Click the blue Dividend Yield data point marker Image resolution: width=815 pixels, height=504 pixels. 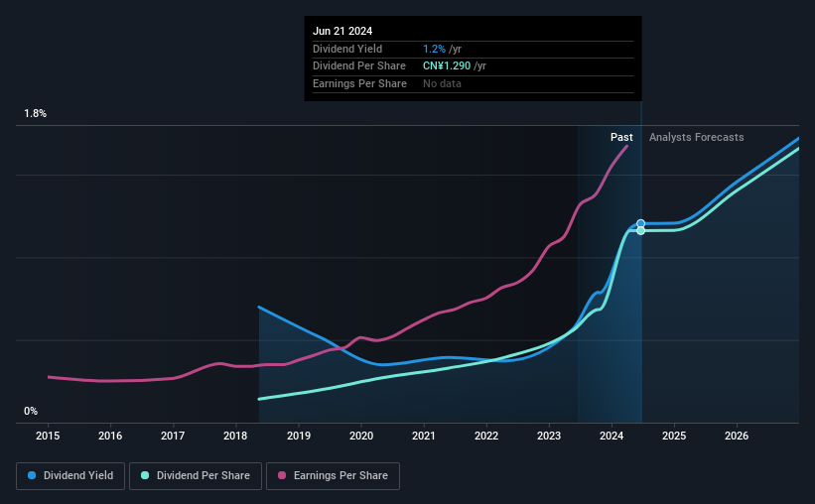[641, 223]
